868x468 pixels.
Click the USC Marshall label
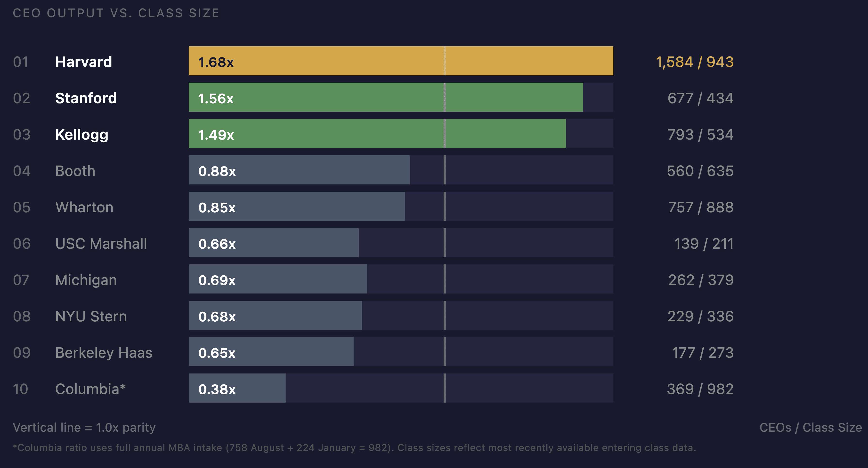click(101, 244)
